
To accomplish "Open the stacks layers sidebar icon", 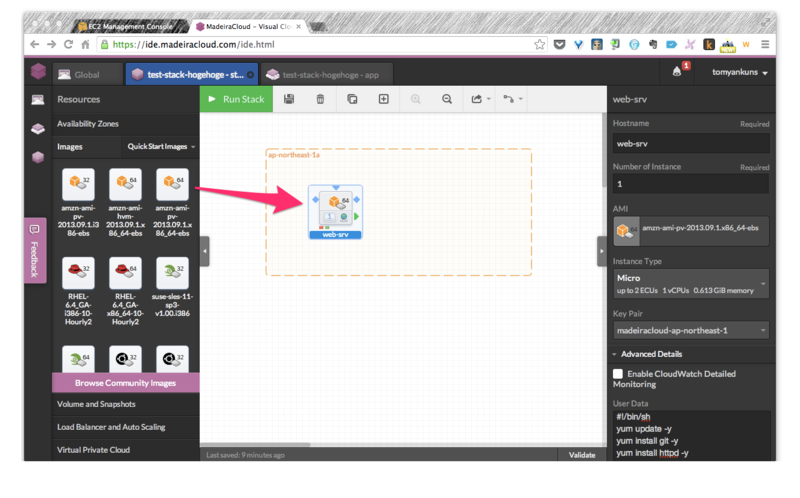I will (x=38, y=129).
